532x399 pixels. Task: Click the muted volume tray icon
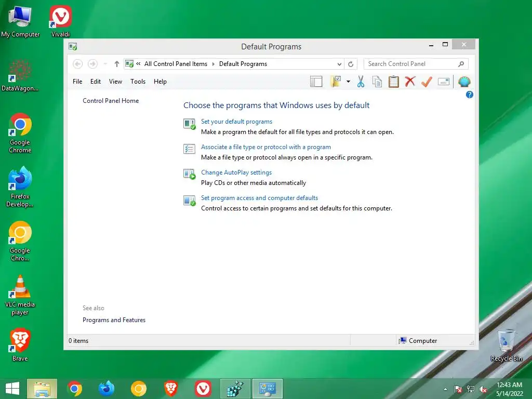click(483, 389)
